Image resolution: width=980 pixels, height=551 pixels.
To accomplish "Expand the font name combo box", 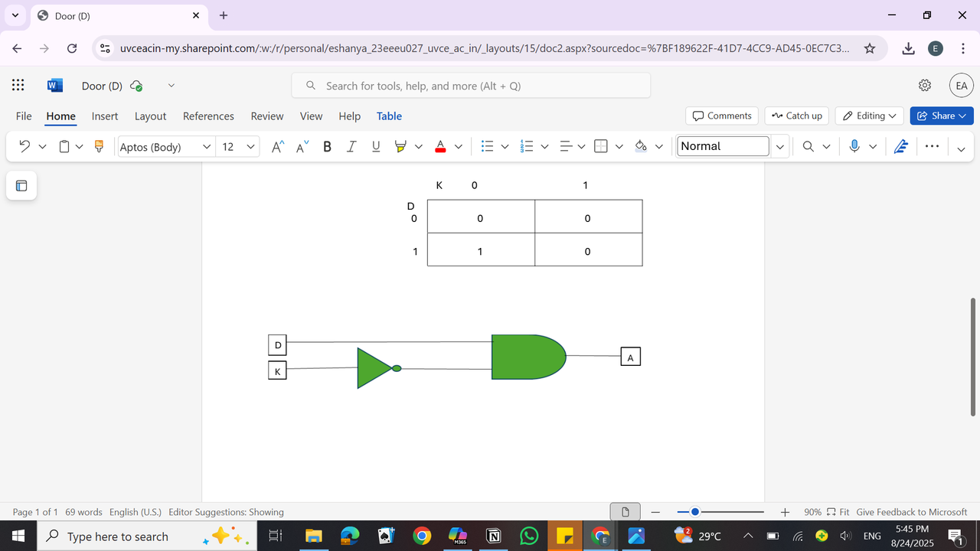I will 206,146.
